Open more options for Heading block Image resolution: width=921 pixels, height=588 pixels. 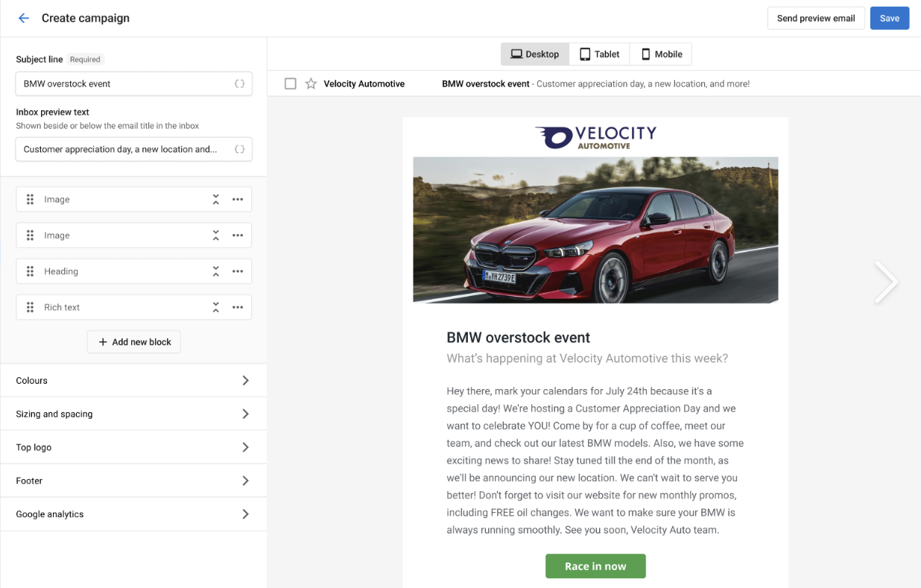[x=238, y=271]
